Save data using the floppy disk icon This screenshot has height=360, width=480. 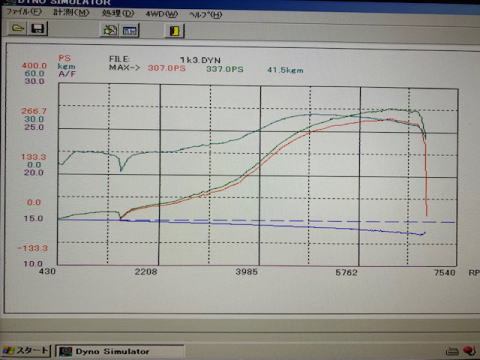click(37, 29)
